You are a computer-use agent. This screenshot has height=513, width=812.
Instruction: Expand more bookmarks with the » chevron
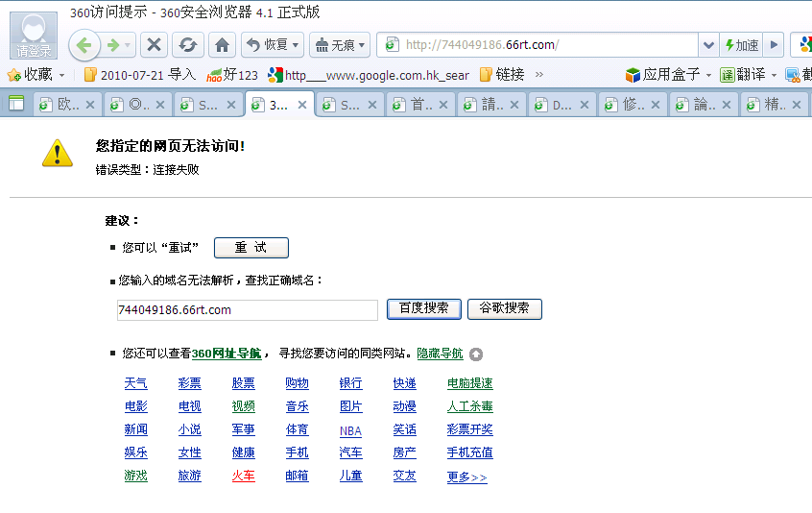click(x=539, y=75)
